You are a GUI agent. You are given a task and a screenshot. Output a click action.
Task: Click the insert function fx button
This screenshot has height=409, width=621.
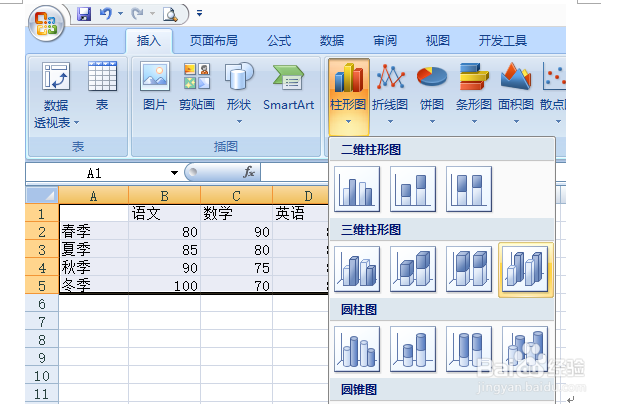[249, 172]
